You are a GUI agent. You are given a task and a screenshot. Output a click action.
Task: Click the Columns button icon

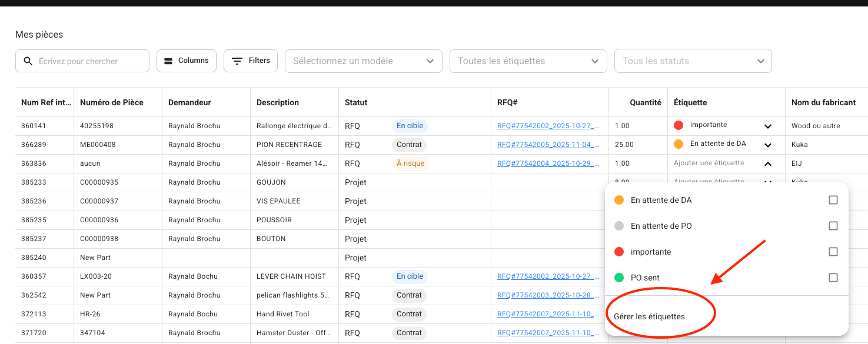168,61
